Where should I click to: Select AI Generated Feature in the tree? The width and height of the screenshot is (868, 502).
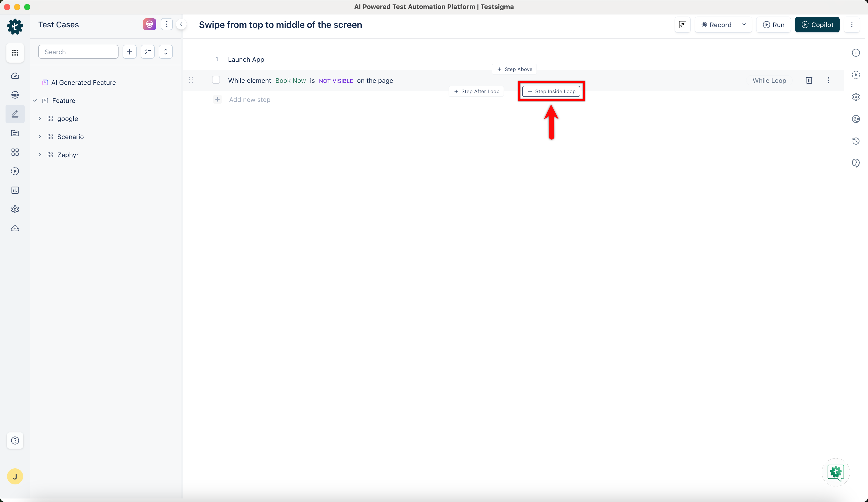click(x=83, y=82)
